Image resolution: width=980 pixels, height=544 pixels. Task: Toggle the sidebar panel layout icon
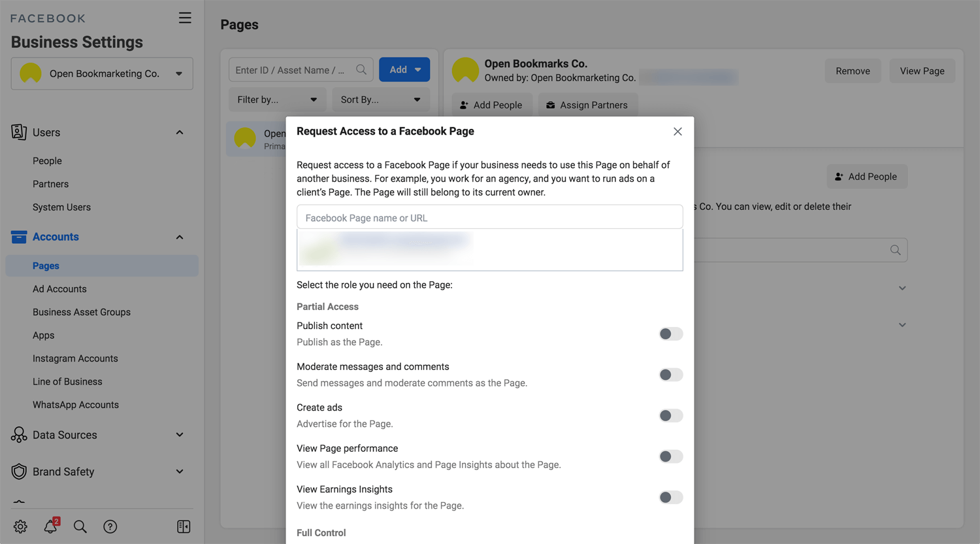[184, 526]
